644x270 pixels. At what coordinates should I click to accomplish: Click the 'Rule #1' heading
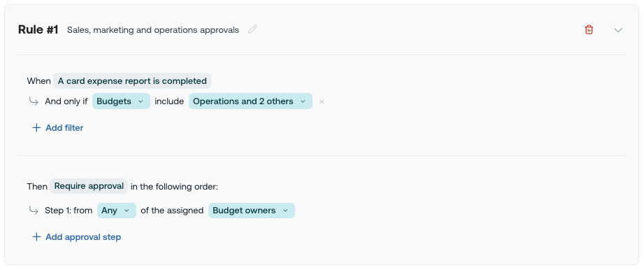click(38, 29)
